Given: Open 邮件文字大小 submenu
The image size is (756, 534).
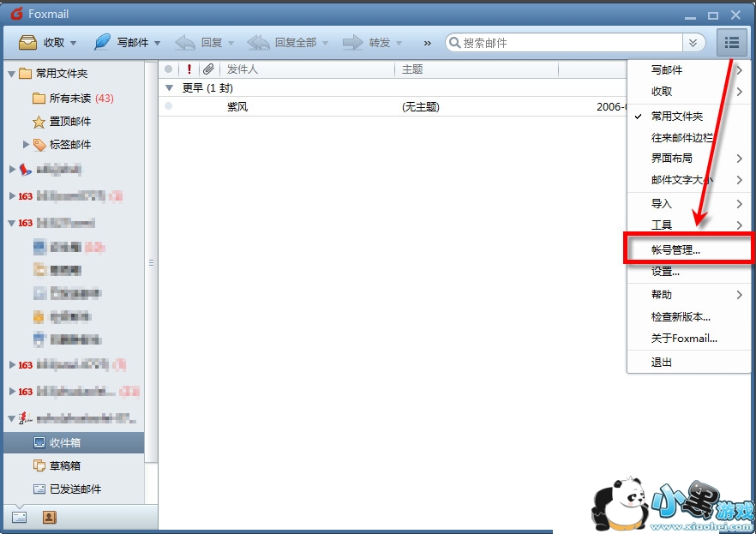Looking at the screenshot, I should point(688,180).
